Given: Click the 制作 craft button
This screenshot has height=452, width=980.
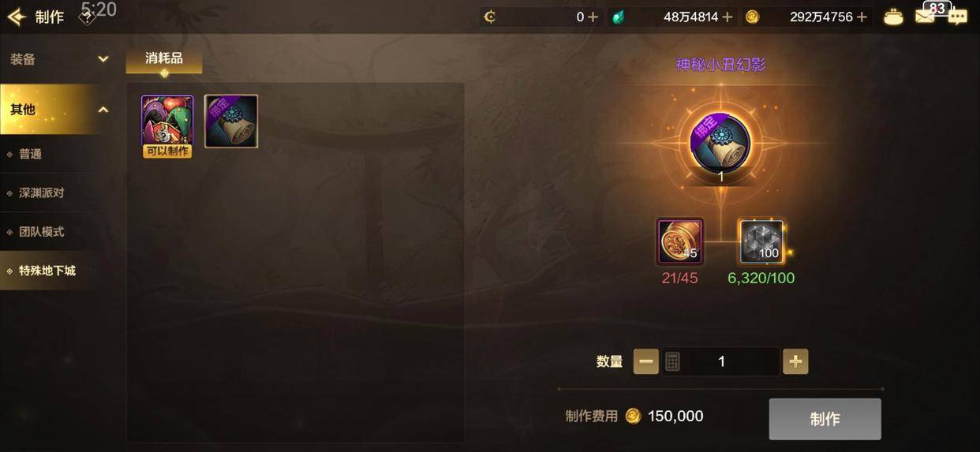Looking at the screenshot, I should 825,419.
